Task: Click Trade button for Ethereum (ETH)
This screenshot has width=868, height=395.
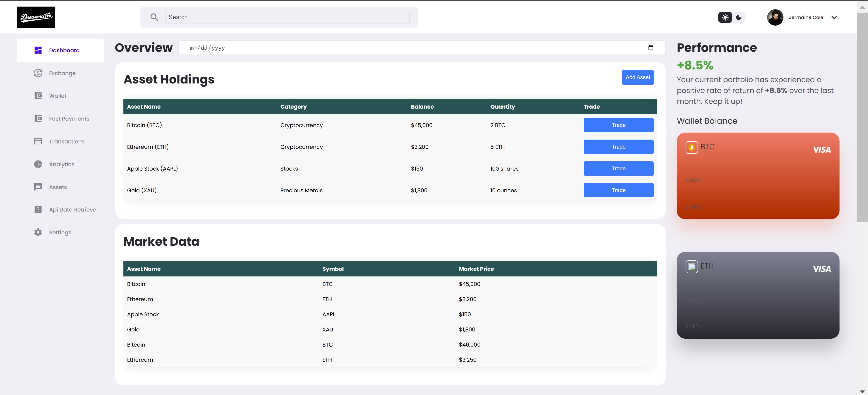Action: pyautogui.click(x=618, y=147)
